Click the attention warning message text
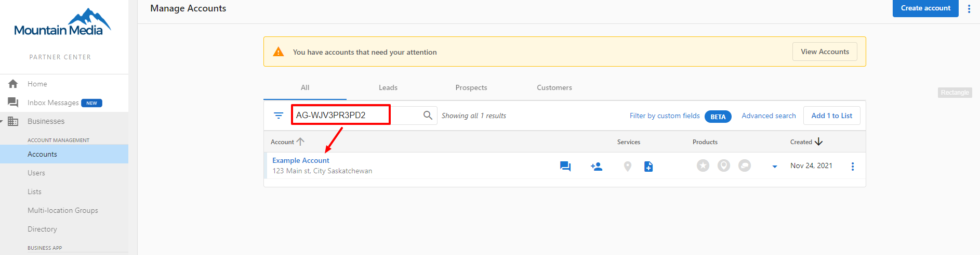 tap(365, 52)
